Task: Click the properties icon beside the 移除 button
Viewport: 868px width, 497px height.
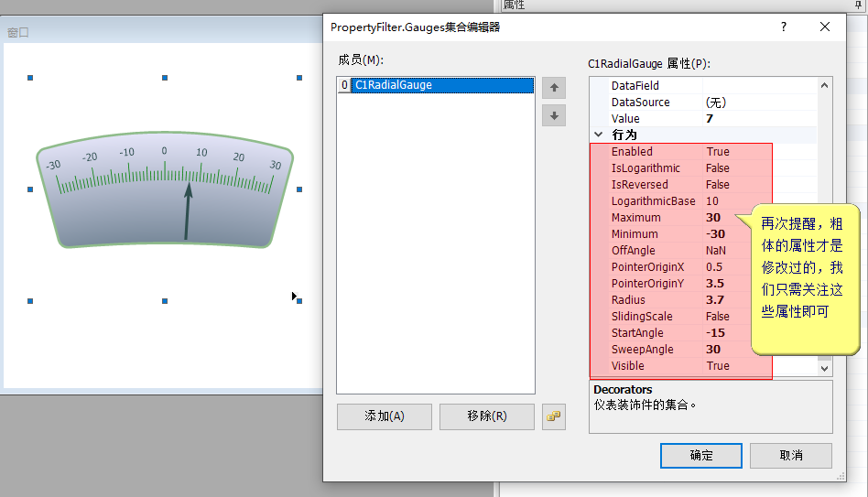Action: point(553,416)
